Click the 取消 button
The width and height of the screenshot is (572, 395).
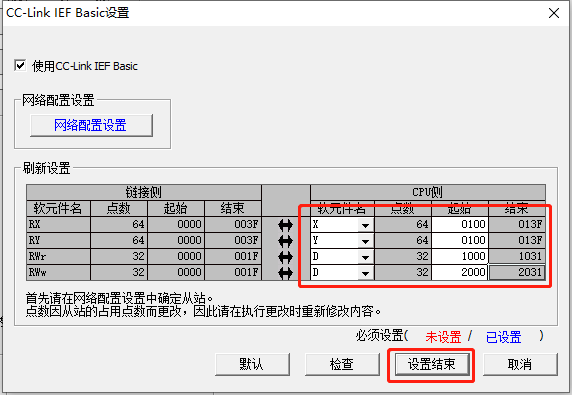tap(520, 364)
